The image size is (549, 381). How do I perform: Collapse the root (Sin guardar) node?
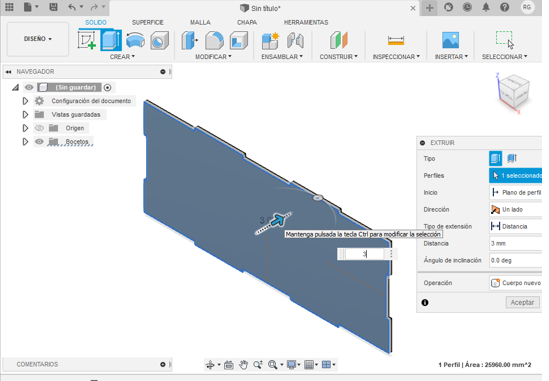pos(15,88)
